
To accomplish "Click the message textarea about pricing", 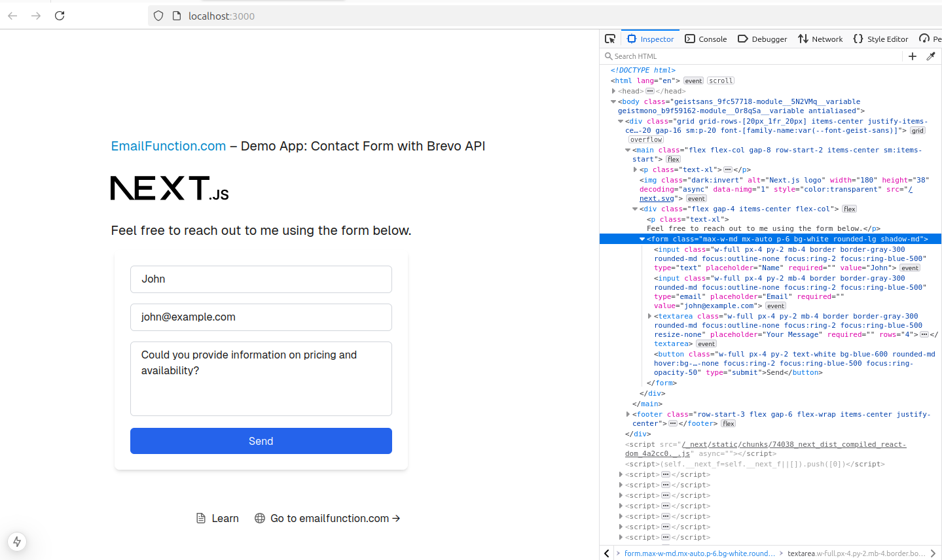I will point(261,379).
